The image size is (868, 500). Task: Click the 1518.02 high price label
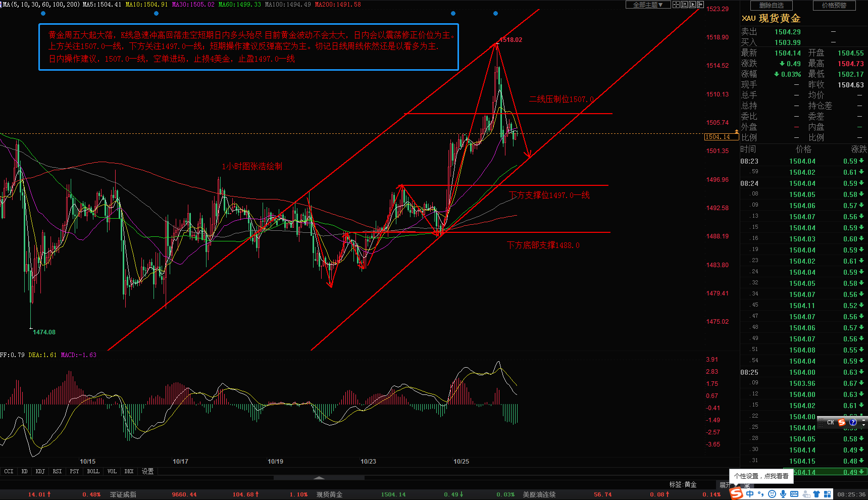coord(511,40)
